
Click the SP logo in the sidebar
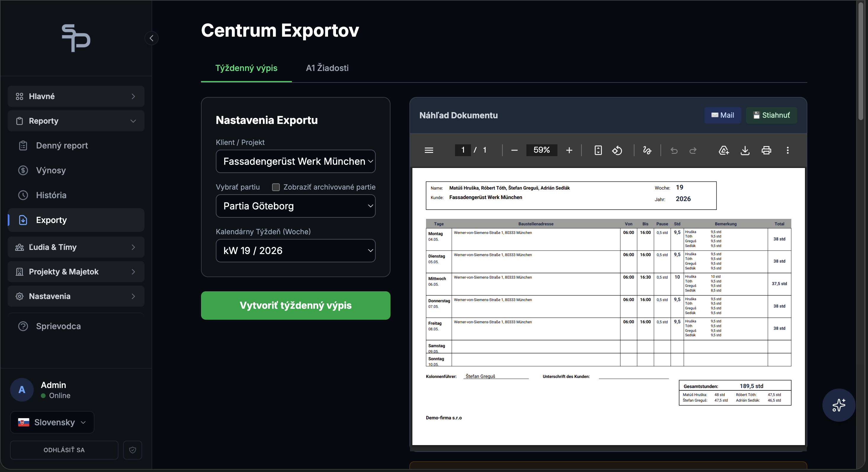tap(76, 38)
